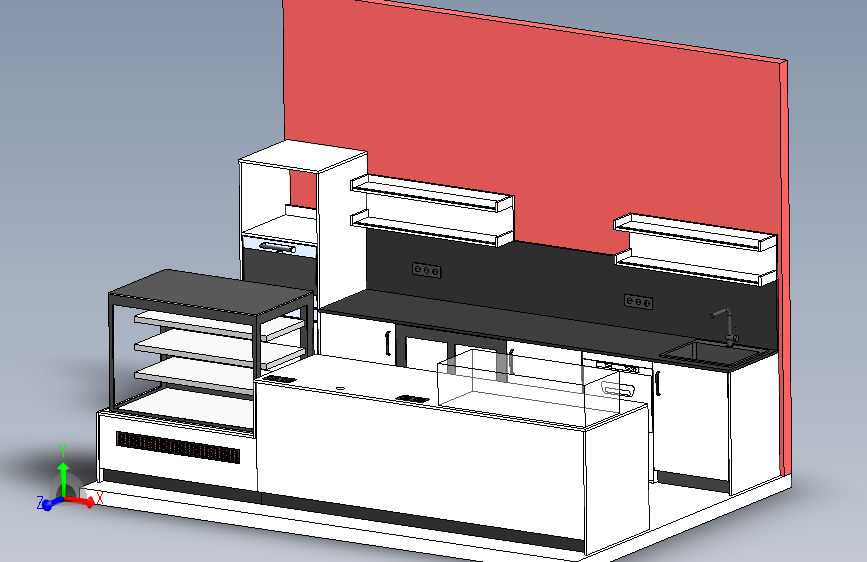The width and height of the screenshot is (867, 562).
Task: Select the ventilation grille on the display case base
Action: (x=178, y=447)
